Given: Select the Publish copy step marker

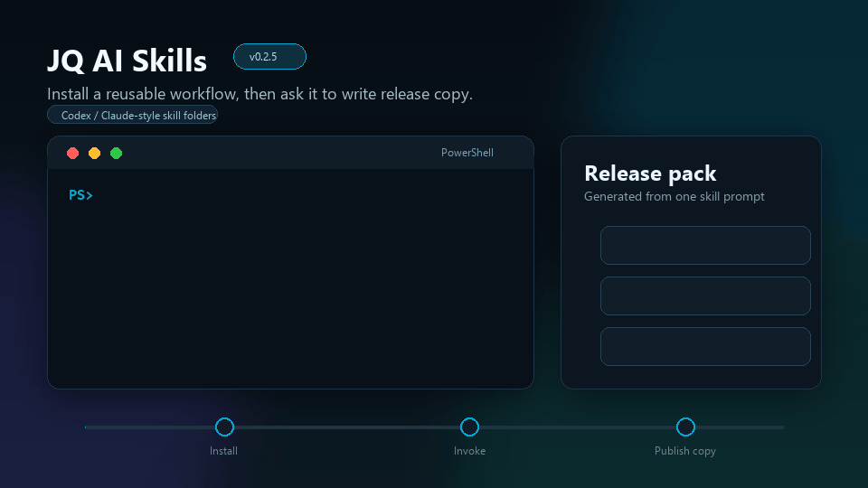Looking at the screenshot, I should pos(685,427).
